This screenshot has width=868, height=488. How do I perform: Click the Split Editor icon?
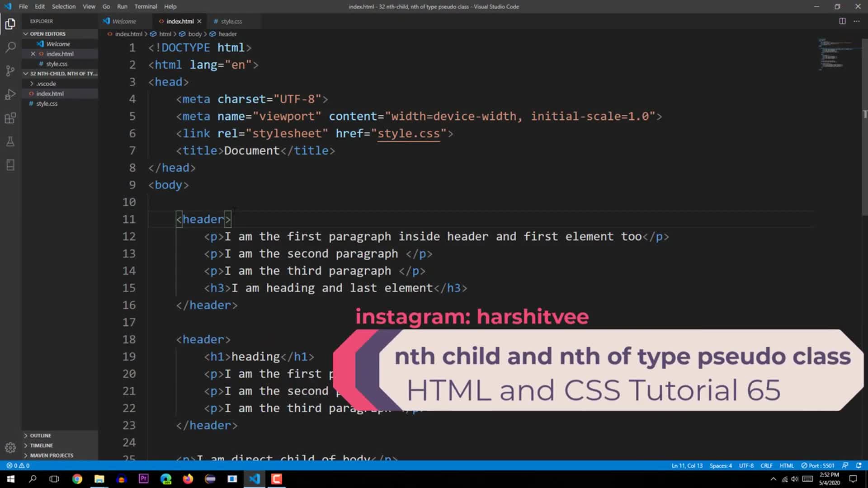click(842, 21)
